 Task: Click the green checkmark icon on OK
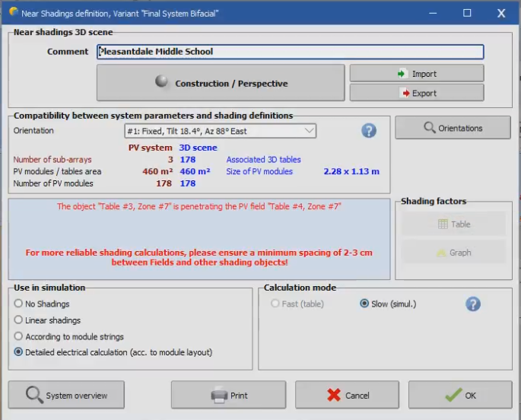pos(453,394)
